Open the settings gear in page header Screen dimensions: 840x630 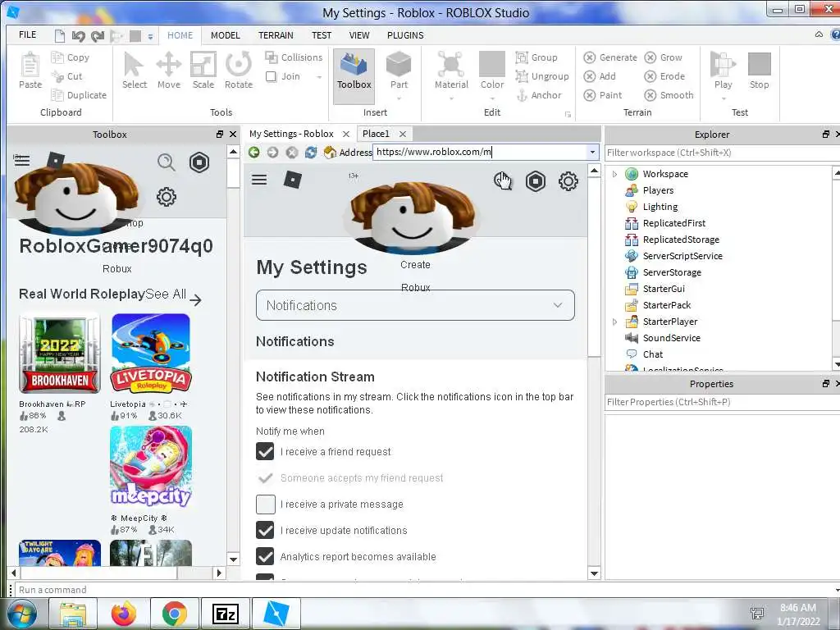tap(568, 181)
